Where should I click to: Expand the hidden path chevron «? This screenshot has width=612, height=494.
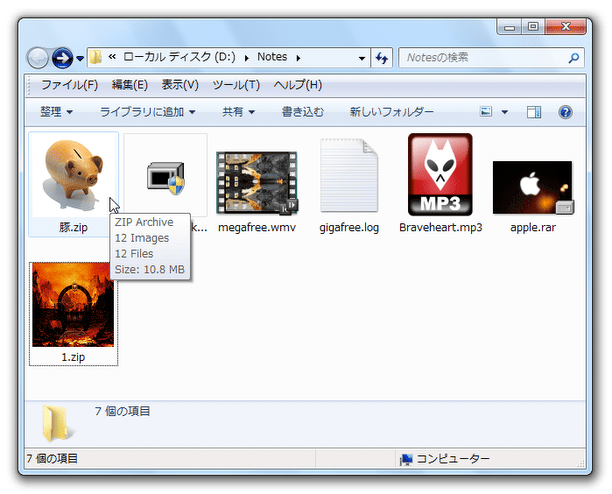click(x=112, y=57)
